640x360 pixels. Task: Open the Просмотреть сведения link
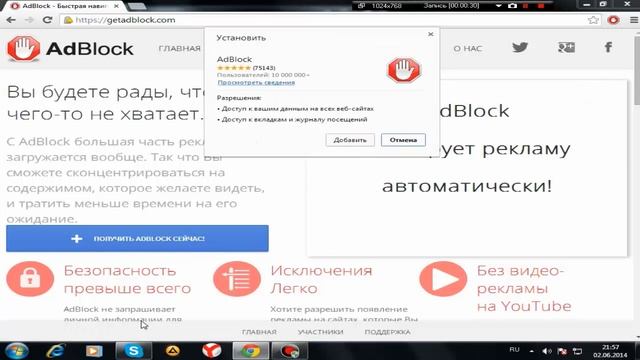(256, 82)
